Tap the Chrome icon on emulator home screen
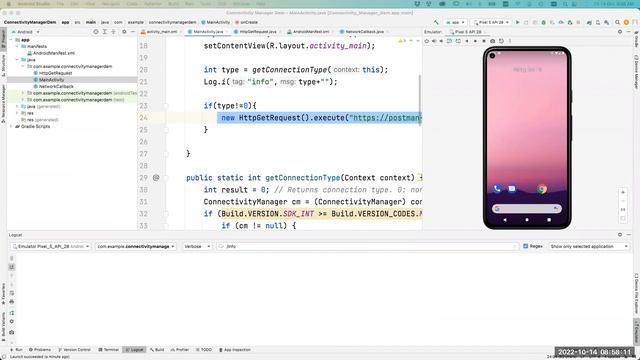The image size is (640, 360). click(542, 189)
